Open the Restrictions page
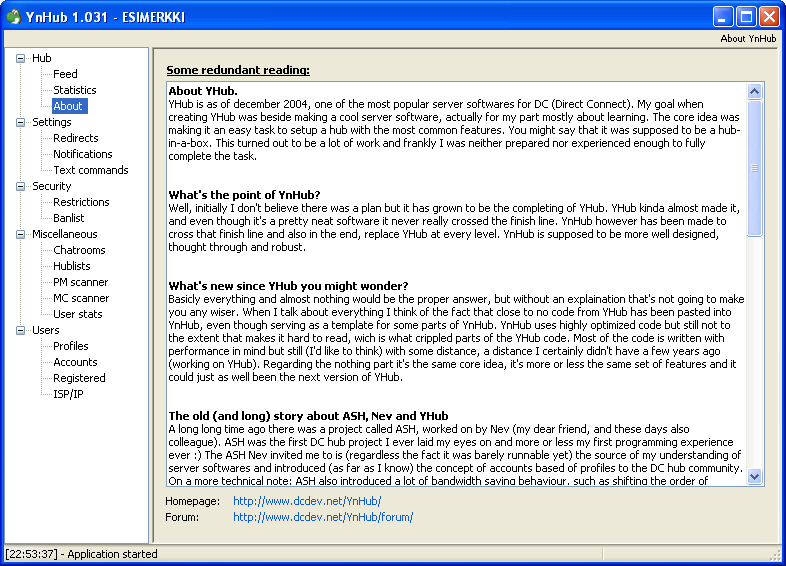Screen dimensions: 786x566 (81, 202)
